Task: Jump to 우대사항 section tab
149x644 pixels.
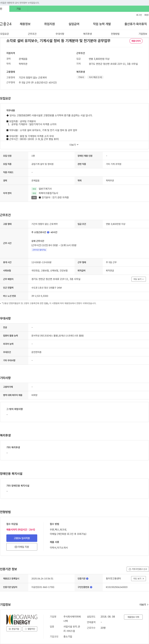Action: 60,34
